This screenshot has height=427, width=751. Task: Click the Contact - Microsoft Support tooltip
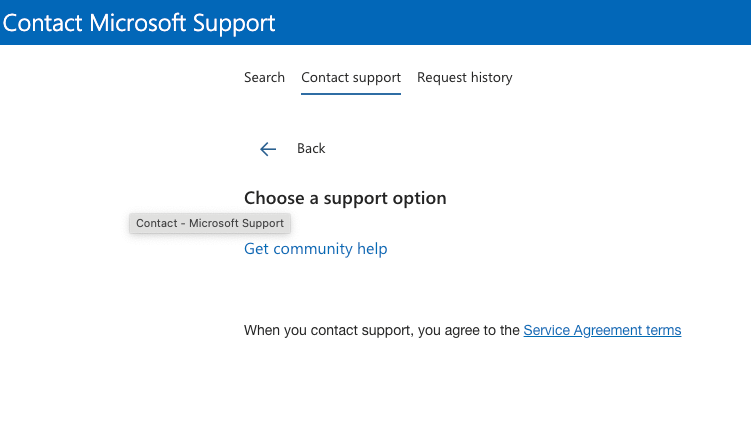pos(210,223)
